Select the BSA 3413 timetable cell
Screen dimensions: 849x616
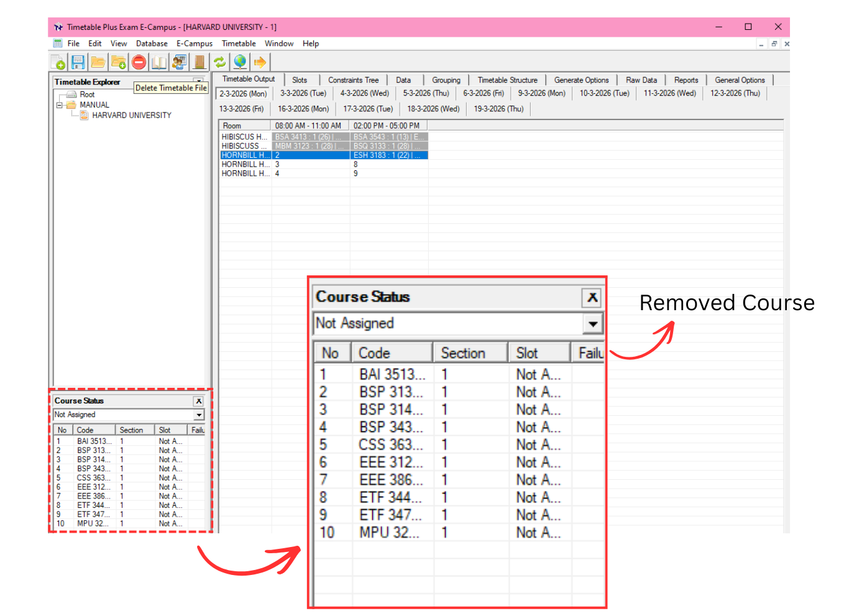pos(311,137)
